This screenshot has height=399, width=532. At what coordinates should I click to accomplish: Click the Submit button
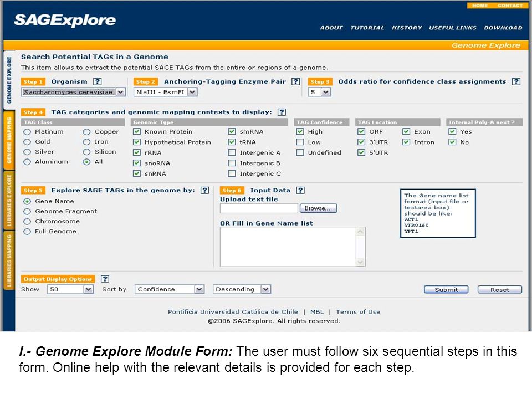(x=446, y=289)
